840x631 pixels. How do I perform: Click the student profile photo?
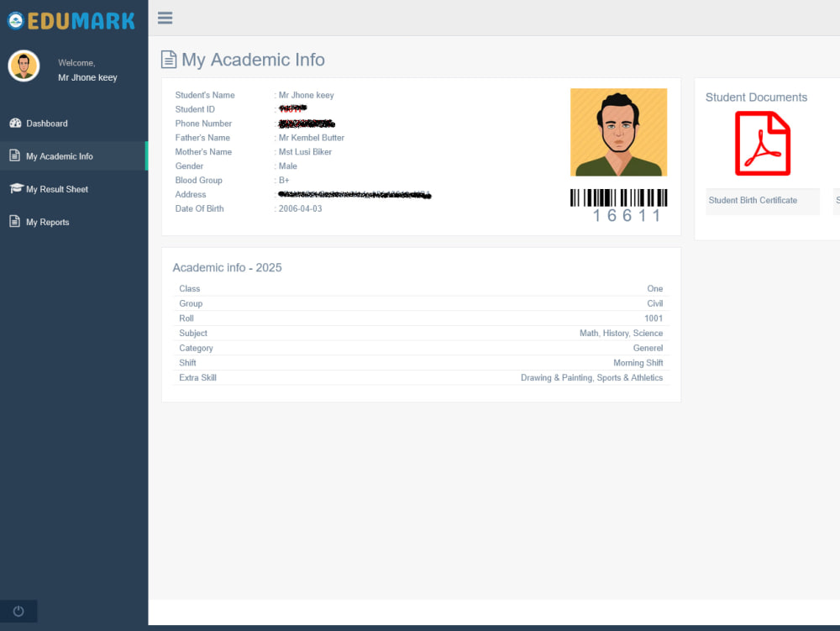click(619, 132)
